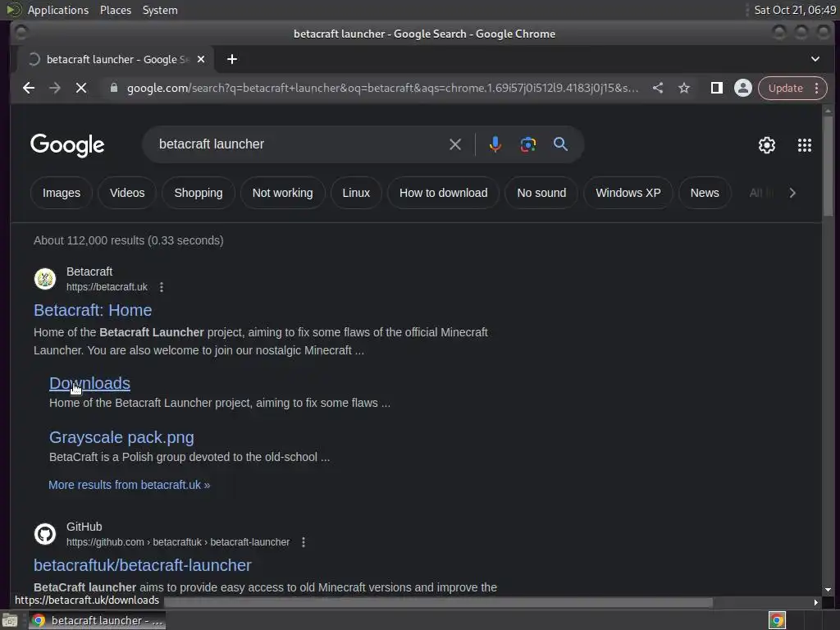Click the GitHub site favicon
Screen dimensions: 840x630
click(x=45, y=534)
